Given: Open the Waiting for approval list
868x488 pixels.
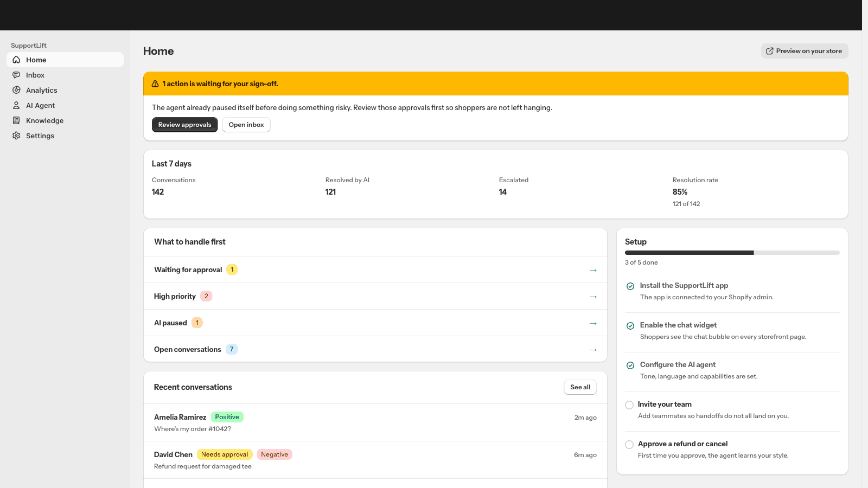Looking at the screenshot, I should point(375,269).
